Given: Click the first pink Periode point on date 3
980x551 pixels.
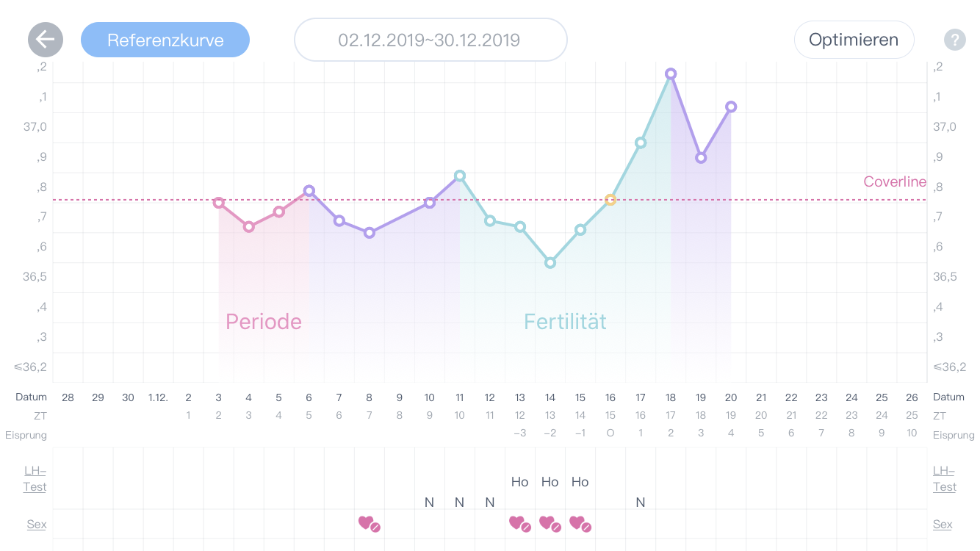Looking at the screenshot, I should pyautogui.click(x=219, y=203).
